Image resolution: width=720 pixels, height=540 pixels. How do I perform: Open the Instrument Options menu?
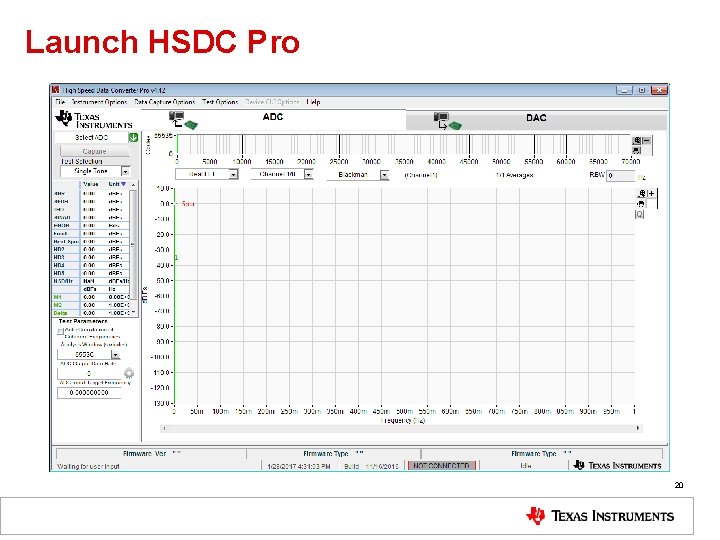click(x=99, y=102)
